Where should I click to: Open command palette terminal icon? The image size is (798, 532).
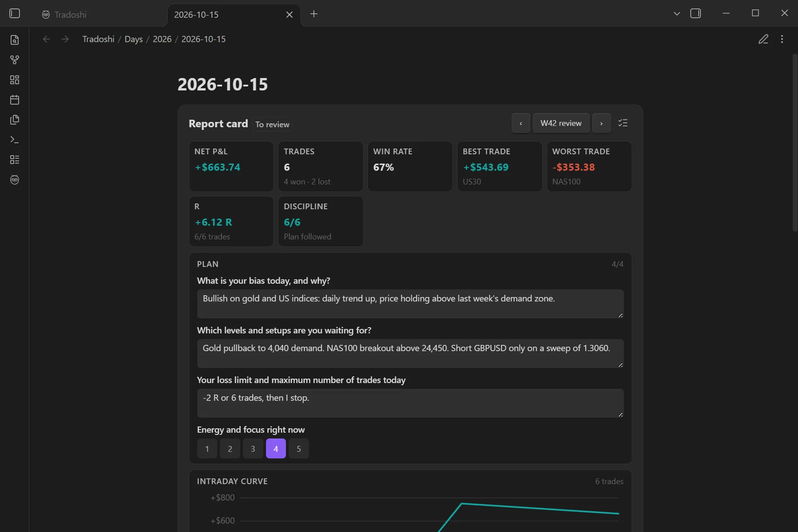[15, 140]
